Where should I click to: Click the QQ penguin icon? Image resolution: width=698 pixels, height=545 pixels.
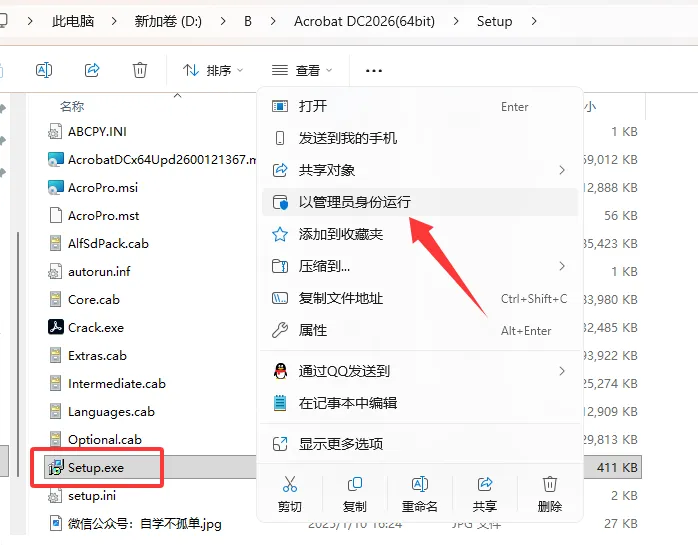click(280, 371)
